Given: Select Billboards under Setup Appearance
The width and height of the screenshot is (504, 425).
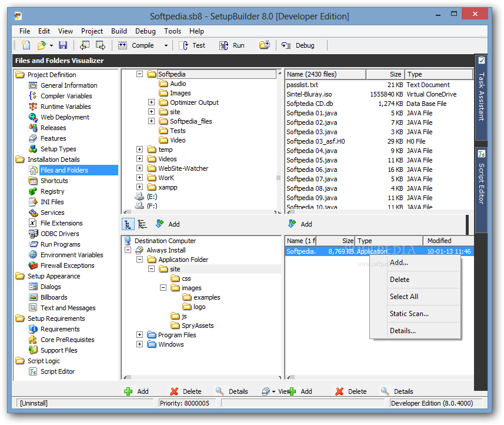Looking at the screenshot, I should 54,297.
